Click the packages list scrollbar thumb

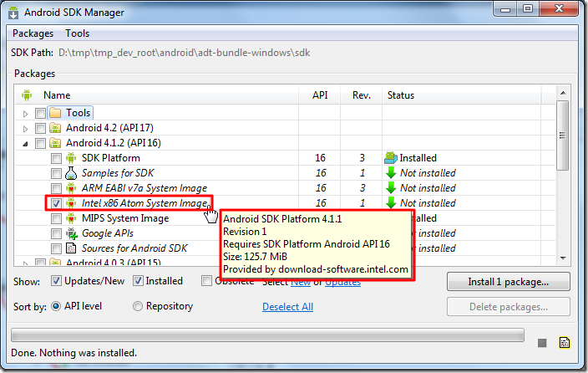[x=562, y=135]
